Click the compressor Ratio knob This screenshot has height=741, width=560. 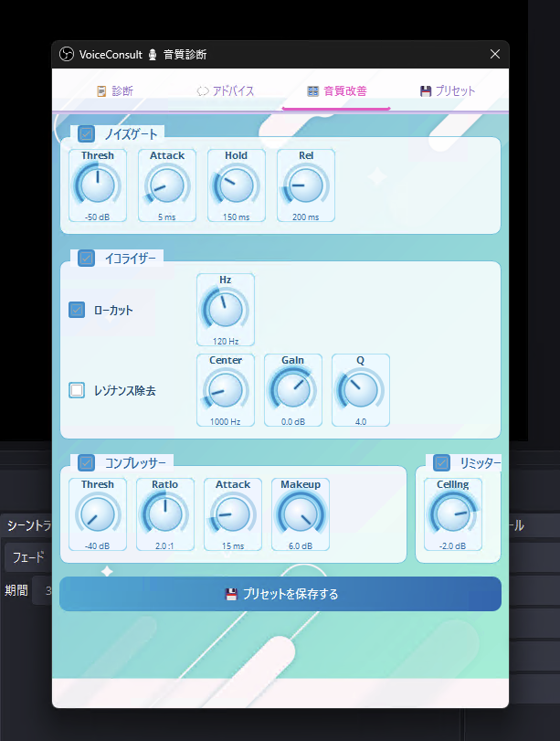click(x=165, y=514)
